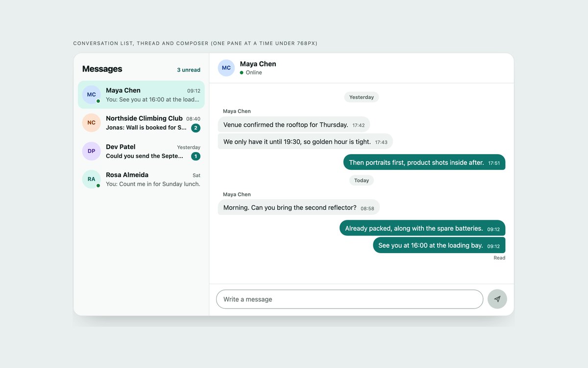Click preview 'Jonas: Wall is booked for S...'
588x368 pixels.
click(x=146, y=128)
